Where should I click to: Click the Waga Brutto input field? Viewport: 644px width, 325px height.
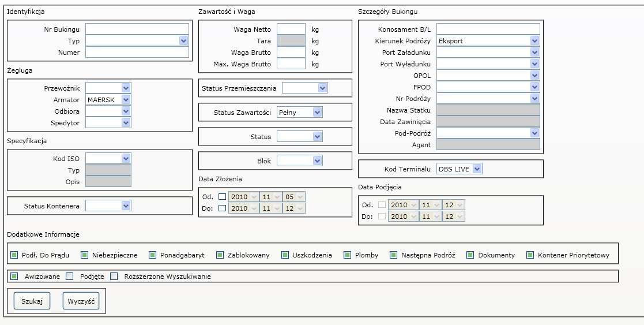pos(291,53)
